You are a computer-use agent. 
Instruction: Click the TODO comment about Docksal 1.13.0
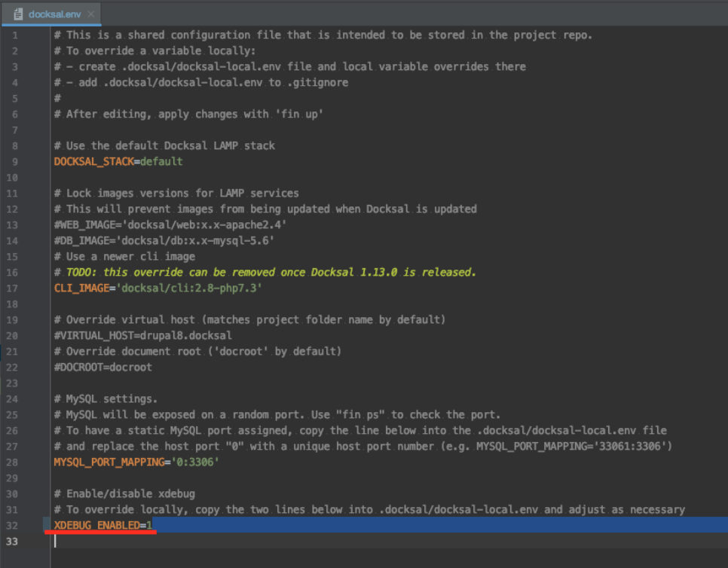tap(265, 273)
